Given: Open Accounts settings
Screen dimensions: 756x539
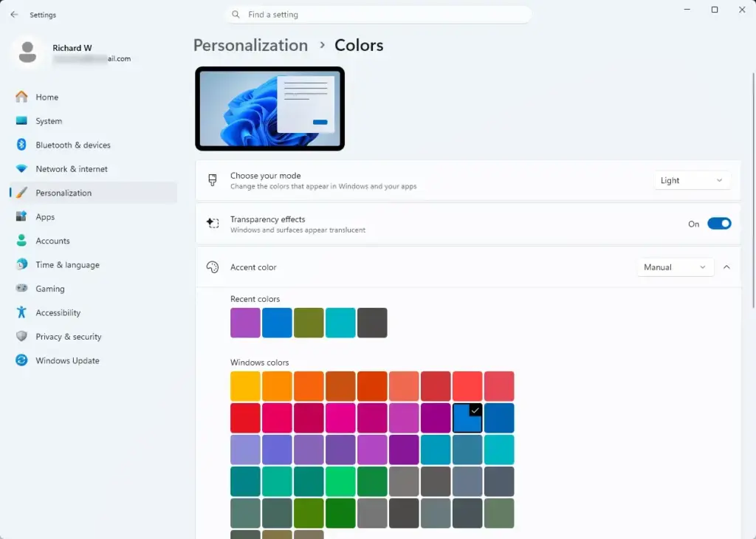Looking at the screenshot, I should tap(94, 241).
